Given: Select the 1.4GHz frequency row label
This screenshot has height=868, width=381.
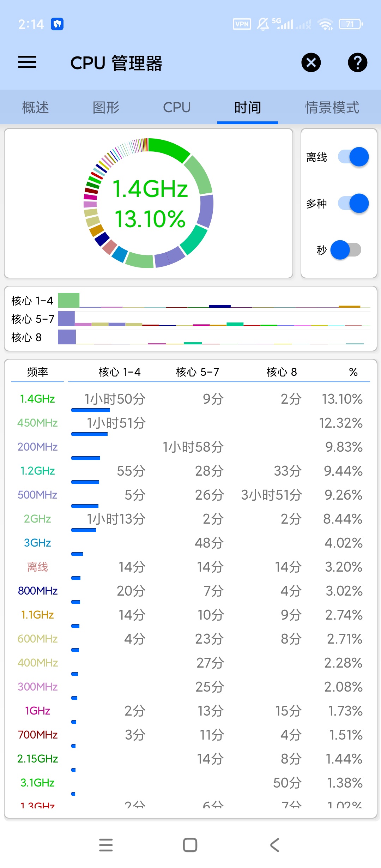Looking at the screenshot, I should tap(37, 399).
